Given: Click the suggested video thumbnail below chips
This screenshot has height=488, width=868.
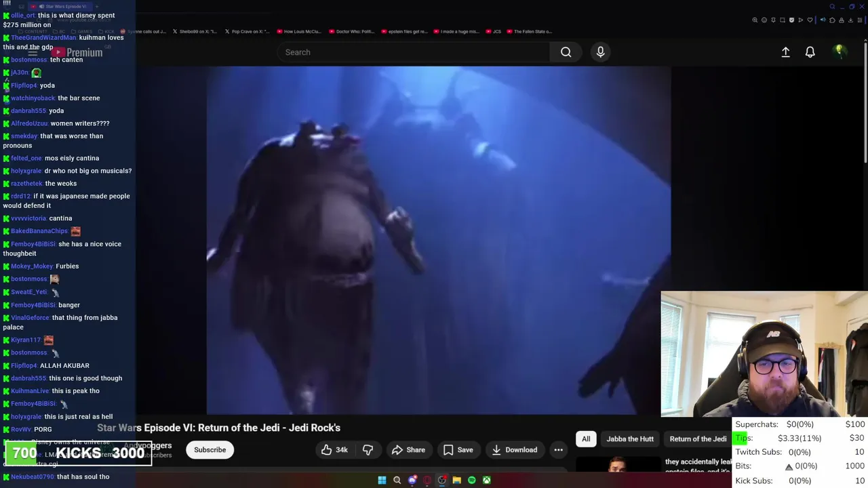Looking at the screenshot, I should coord(618,465).
